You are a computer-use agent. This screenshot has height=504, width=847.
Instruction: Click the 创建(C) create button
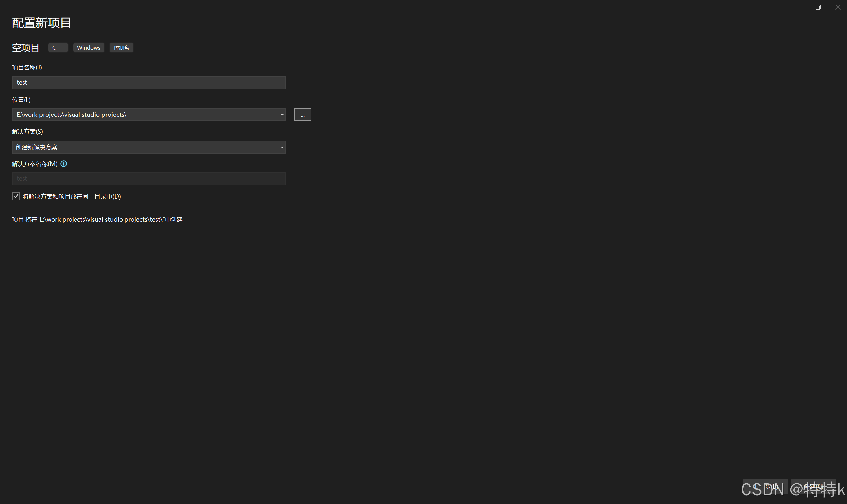pyautogui.click(x=813, y=487)
